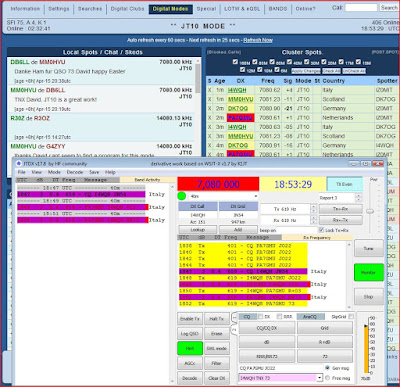Click the Stop button

click(x=369, y=297)
